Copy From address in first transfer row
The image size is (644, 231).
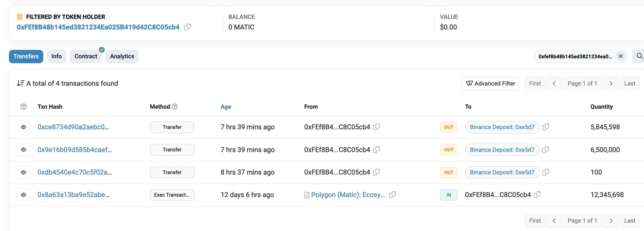[x=377, y=127]
